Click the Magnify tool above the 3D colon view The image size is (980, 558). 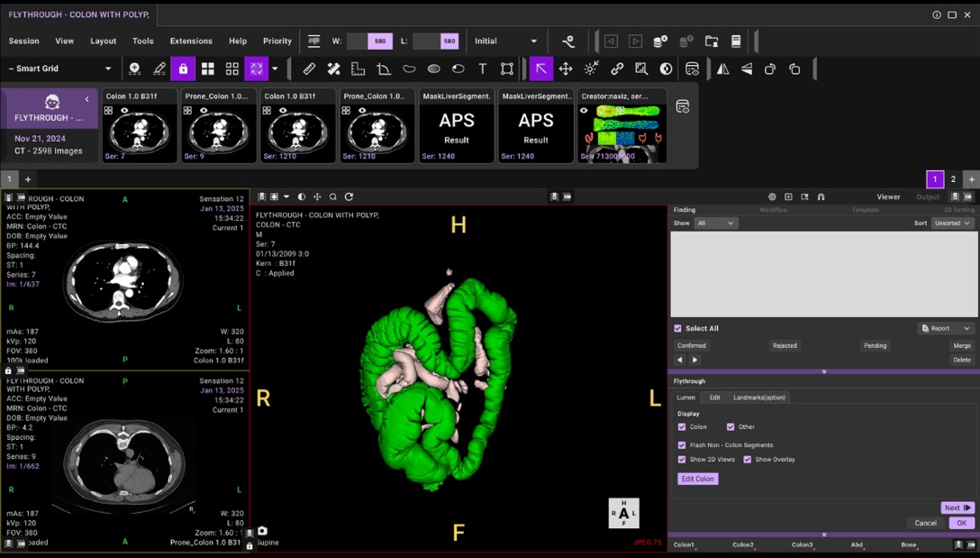[x=332, y=197]
